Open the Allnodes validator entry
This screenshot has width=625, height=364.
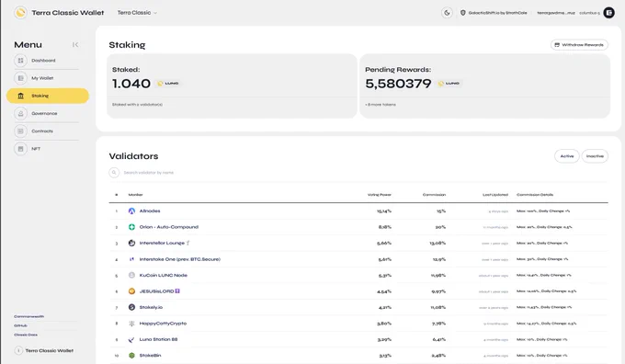click(150, 210)
